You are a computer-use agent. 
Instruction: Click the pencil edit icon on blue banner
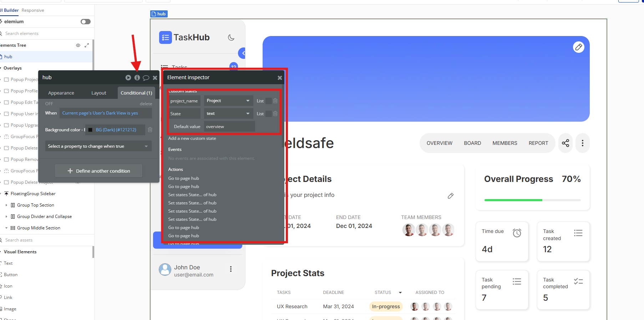578,47
